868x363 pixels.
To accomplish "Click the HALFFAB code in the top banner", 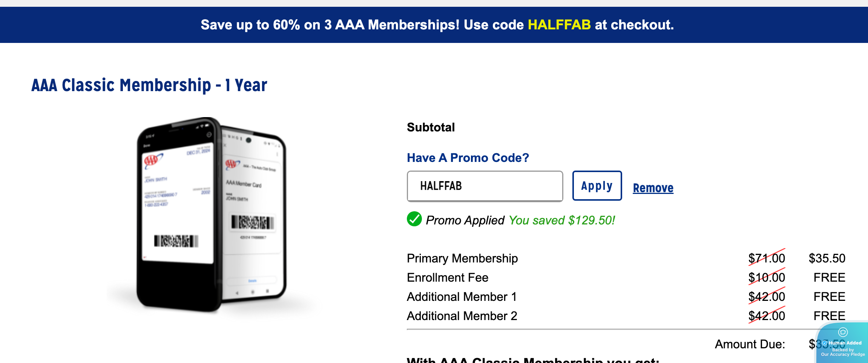I will click(x=558, y=25).
